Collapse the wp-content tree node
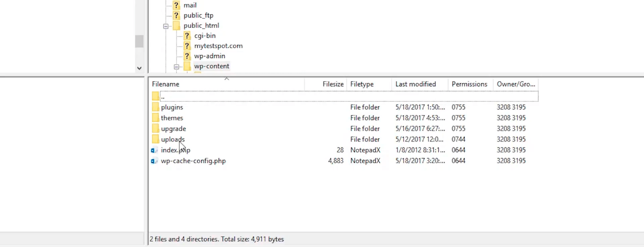Viewport: 644px width, 247px height. click(177, 67)
